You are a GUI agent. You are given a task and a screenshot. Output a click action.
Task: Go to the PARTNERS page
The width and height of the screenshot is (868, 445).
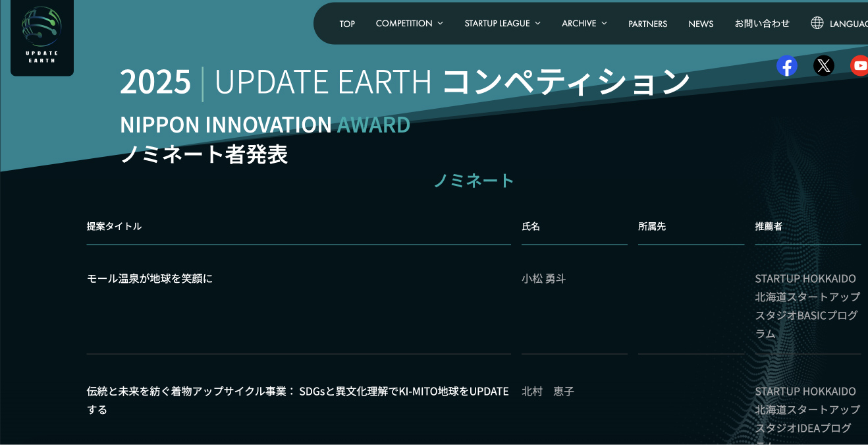click(647, 24)
